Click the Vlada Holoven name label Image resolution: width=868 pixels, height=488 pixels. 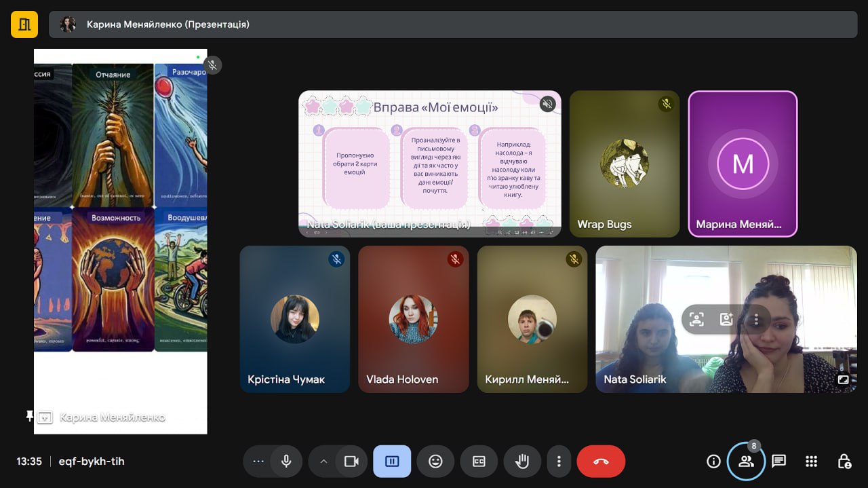tap(402, 379)
